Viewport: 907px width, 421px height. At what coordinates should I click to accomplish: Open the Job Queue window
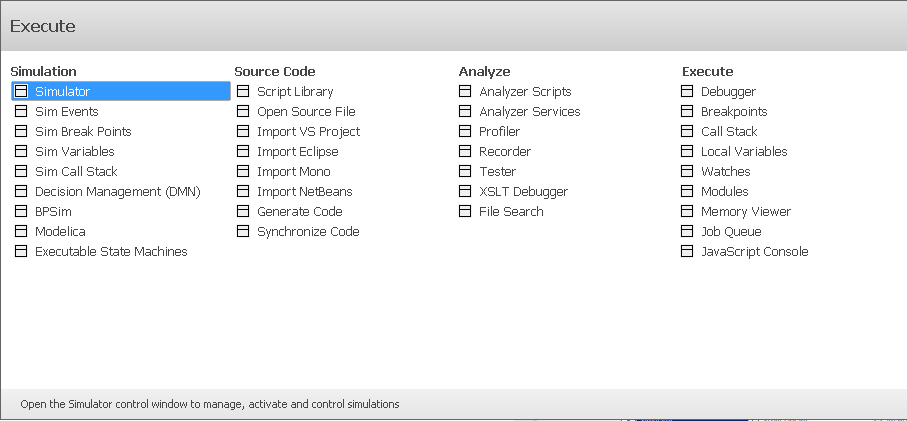click(731, 232)
